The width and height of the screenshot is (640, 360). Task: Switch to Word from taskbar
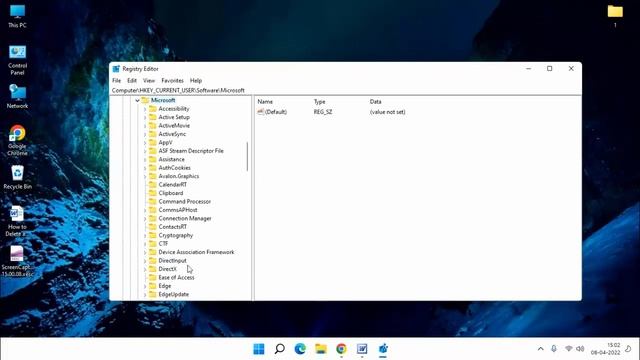coord(362,349)
